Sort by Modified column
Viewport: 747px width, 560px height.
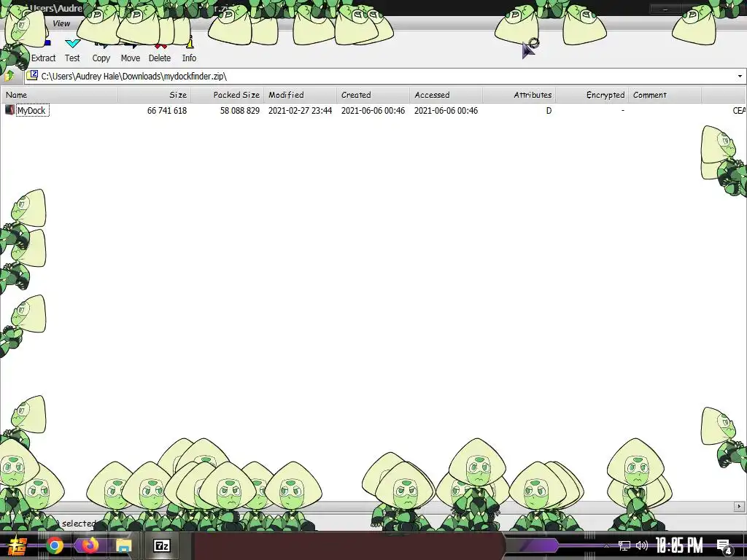300,95
